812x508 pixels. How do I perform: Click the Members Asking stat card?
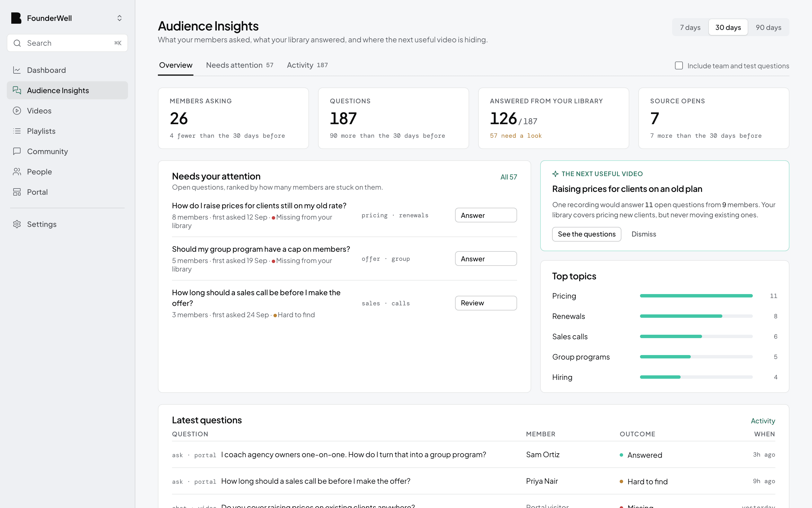(233, 118)
